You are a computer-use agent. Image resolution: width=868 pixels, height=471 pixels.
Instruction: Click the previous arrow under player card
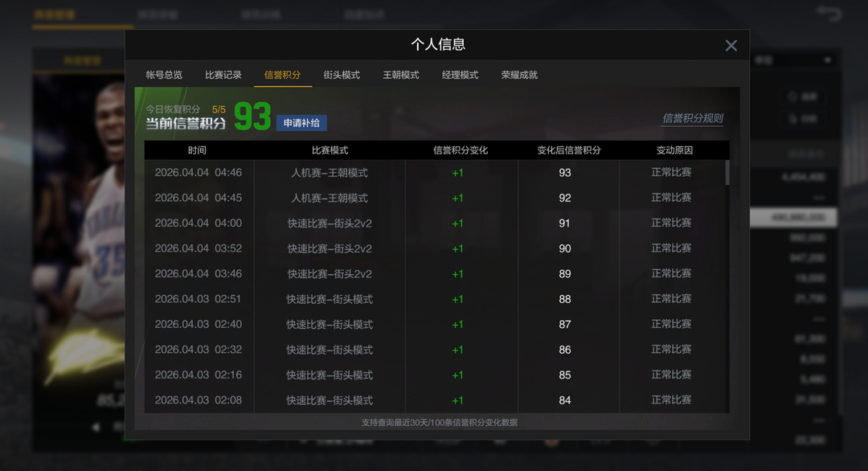pyautogui.click(x=96, y=427)
